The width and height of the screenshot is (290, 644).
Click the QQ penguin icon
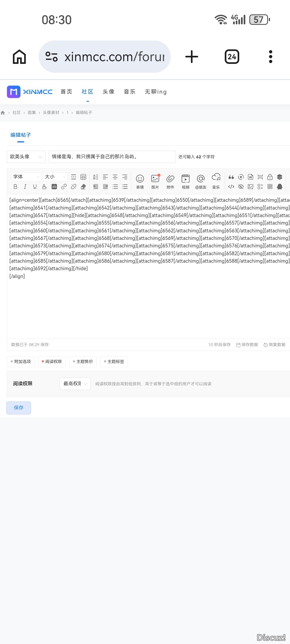[280, 186]
